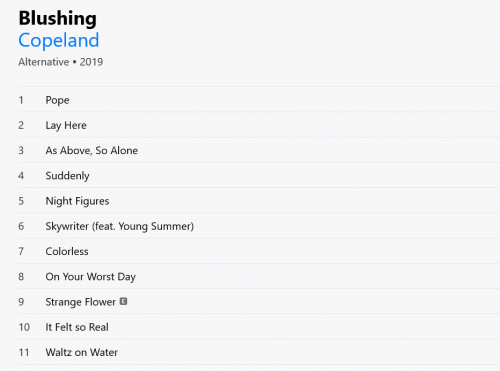This screenshot has height=371, width=500.
Task: Click track number 3
Action: tap(21, 150)
